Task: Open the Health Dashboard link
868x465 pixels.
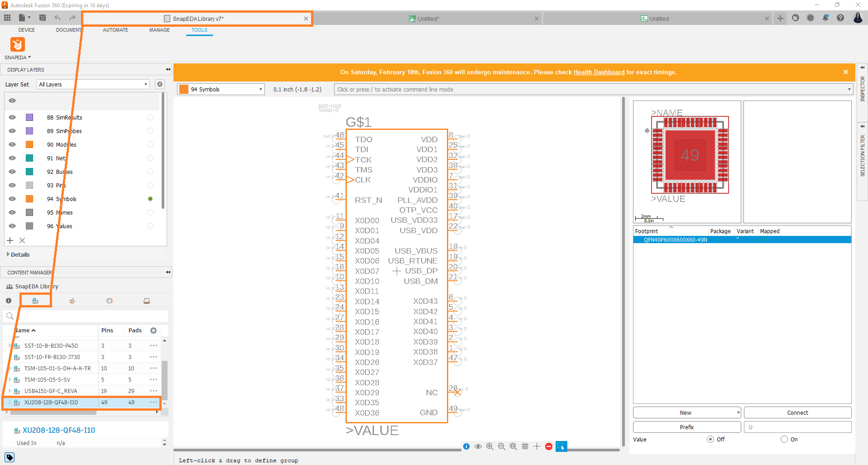Action: coord(599,72)
